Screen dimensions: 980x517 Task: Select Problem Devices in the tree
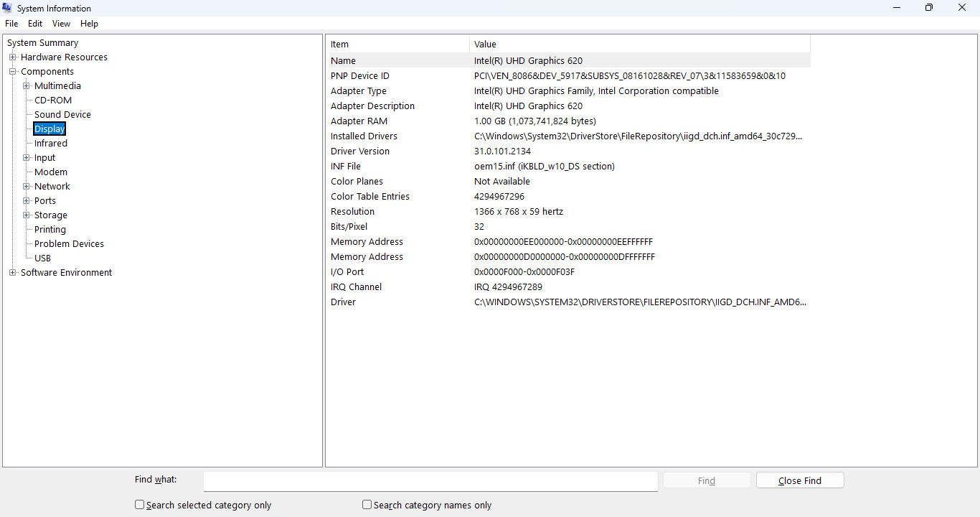[x=69, y=244]
